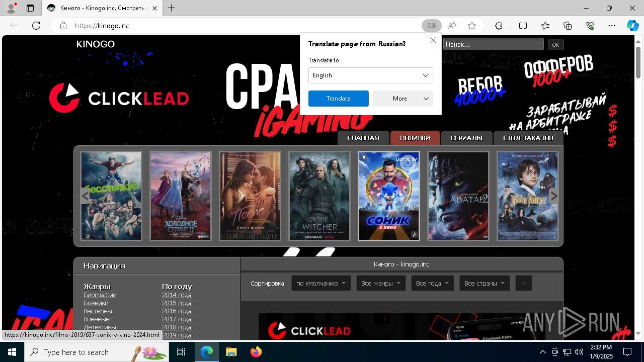Image resolution: width=644 pixels, height=362 pixels.
Task: Go back to the previous page
Action: click(x=14, y=26)
